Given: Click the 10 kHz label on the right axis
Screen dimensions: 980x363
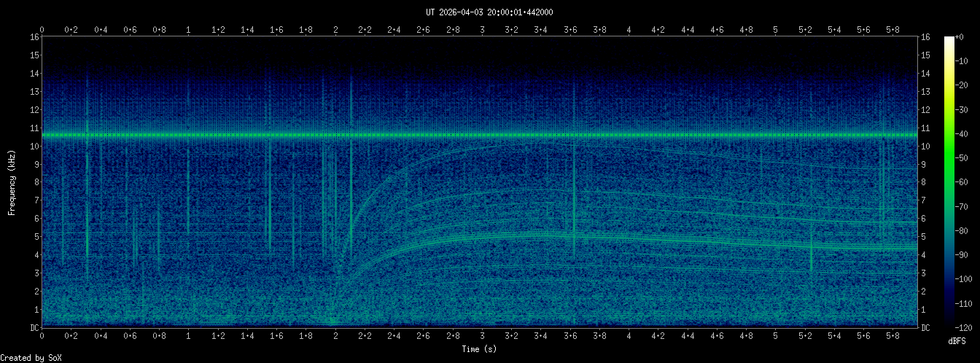Looking at the screenshot, I should tap(926, 147).
